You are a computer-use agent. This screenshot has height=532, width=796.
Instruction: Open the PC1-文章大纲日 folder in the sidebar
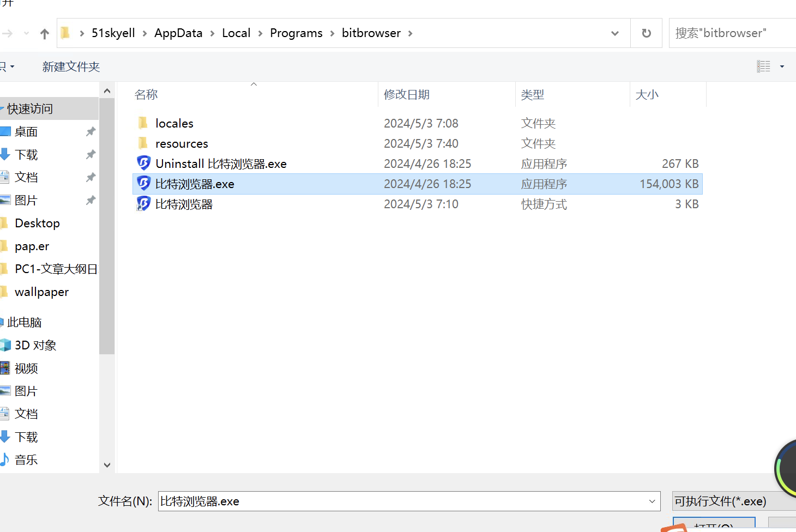(56, 269)
